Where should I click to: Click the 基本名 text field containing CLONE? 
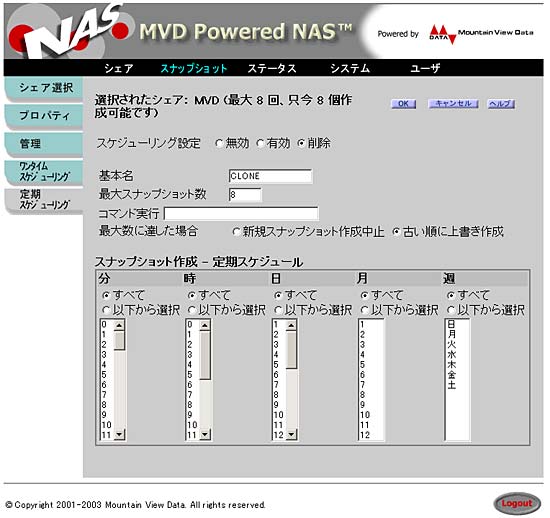pyautogui.click(x=270, y=176)
